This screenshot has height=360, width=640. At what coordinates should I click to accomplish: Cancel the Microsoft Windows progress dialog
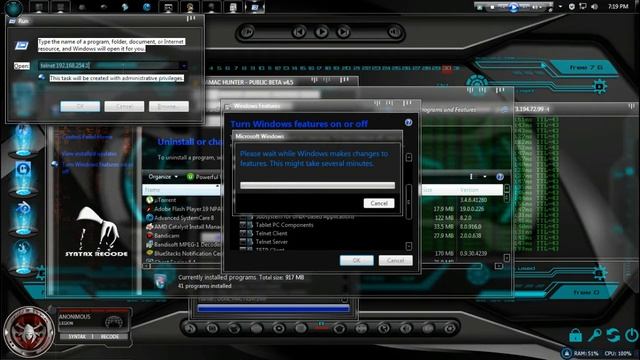379,203
